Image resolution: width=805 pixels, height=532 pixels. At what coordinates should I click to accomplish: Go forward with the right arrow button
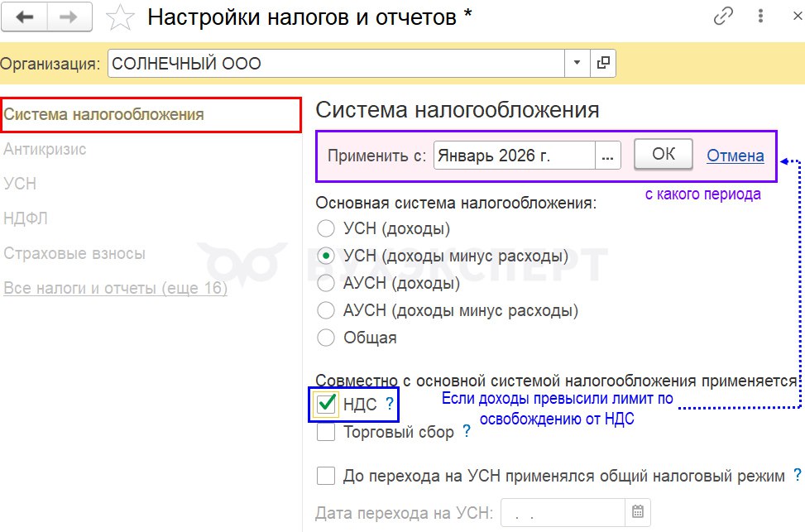69,17
